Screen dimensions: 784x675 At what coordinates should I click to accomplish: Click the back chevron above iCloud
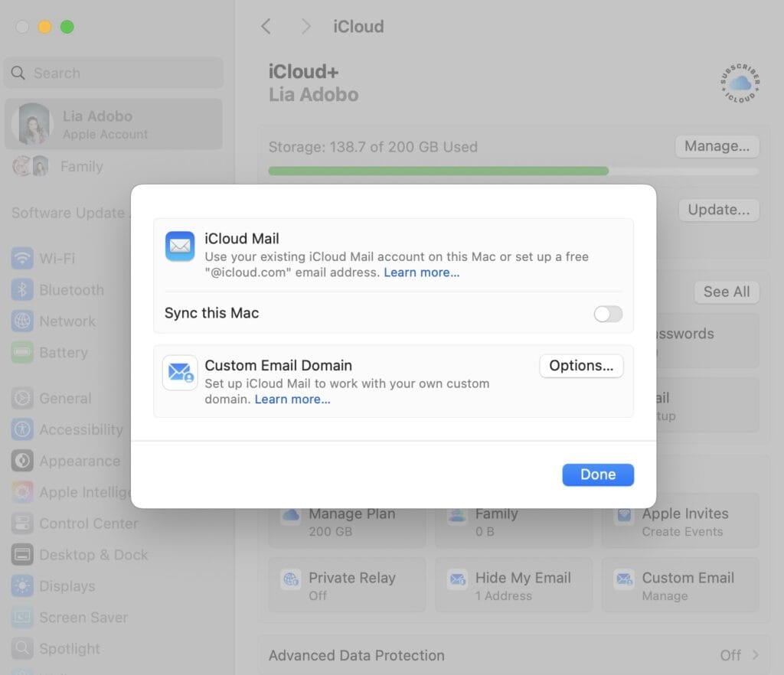coord(266,26)
